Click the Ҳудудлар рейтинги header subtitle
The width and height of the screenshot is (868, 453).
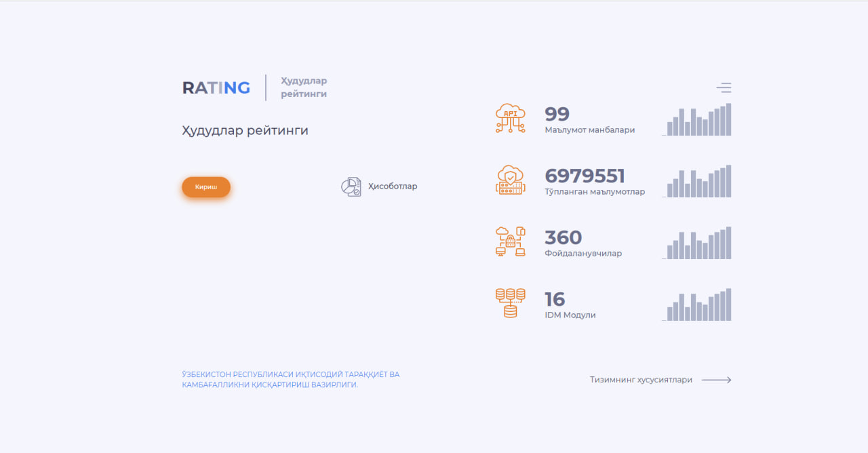click(x=304, y=87)
